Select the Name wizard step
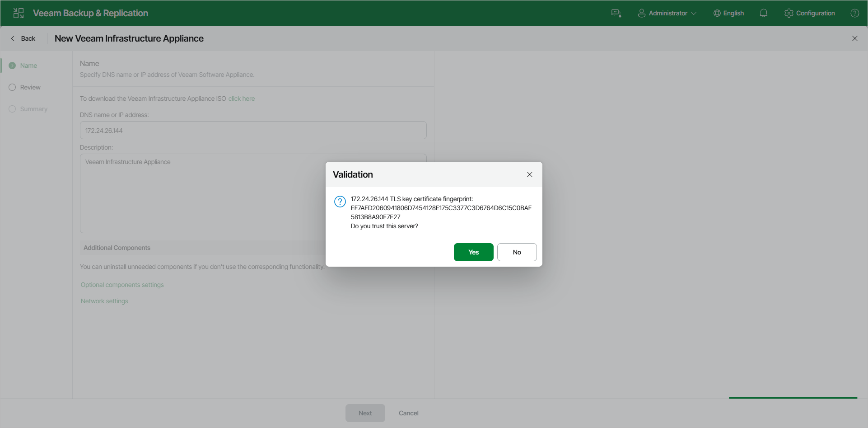The image size is (868, 428). point(28,65)
